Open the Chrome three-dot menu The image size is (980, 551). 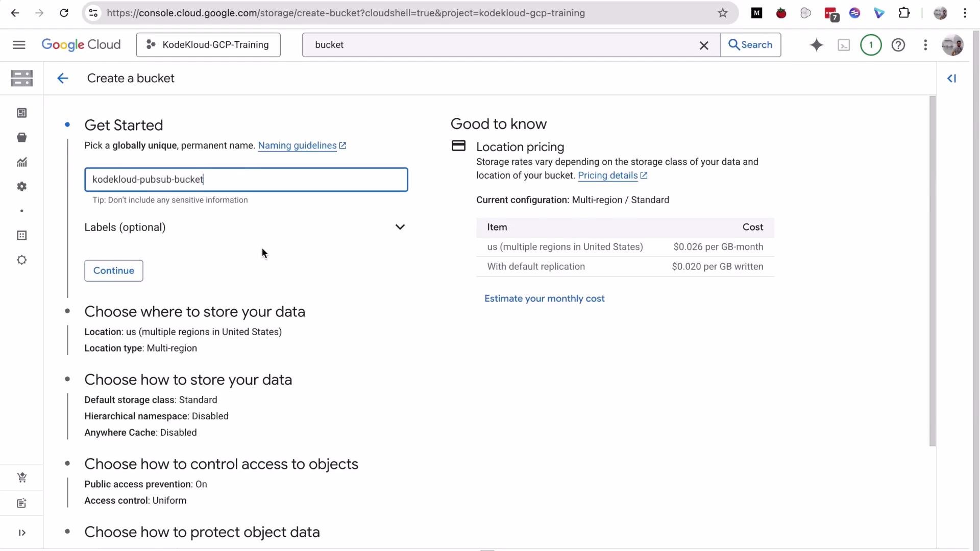965,13
